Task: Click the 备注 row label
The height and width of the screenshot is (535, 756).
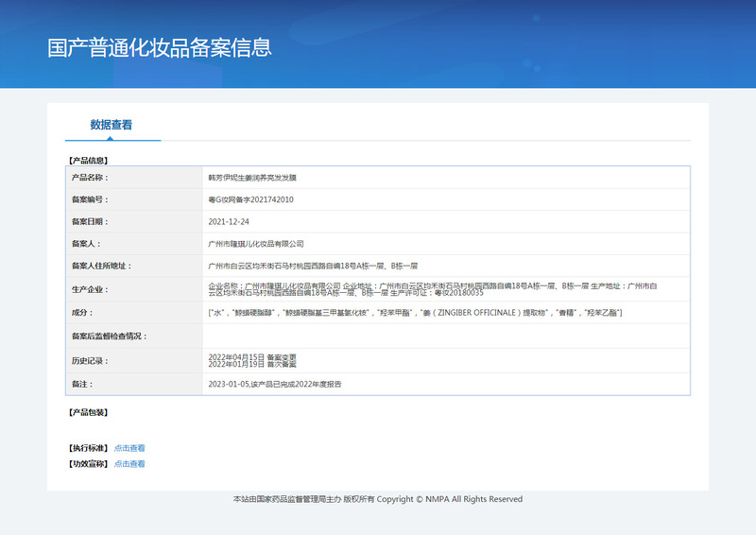Action: tap(82, 385)
